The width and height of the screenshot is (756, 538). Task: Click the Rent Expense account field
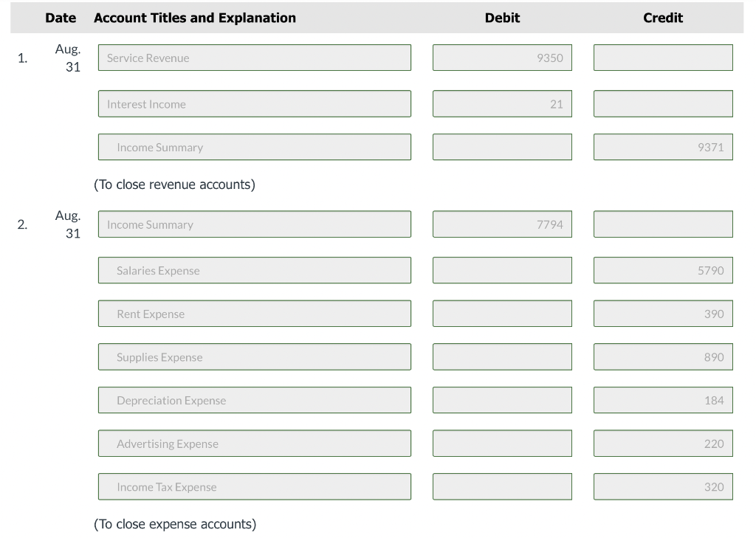pyautogui.click(x=254, y=314)
